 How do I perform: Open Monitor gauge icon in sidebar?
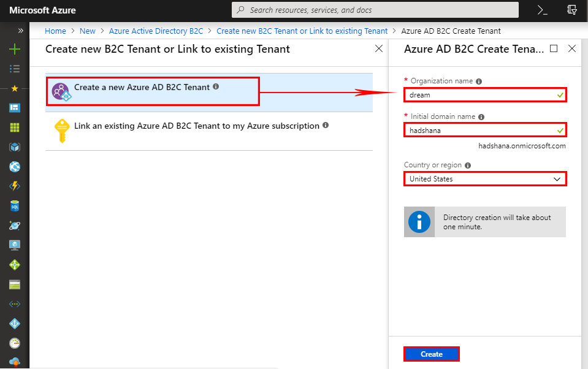(x=15, y=343)
